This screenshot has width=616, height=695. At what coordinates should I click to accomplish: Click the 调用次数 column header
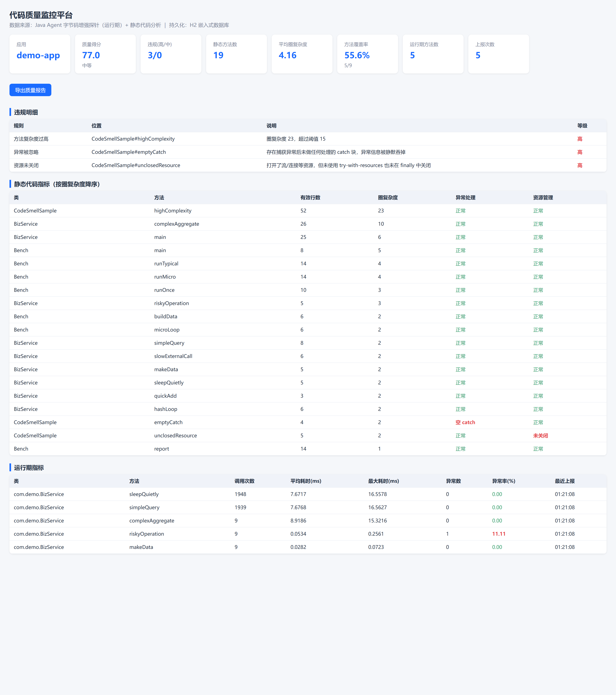(x=244, y=481)
